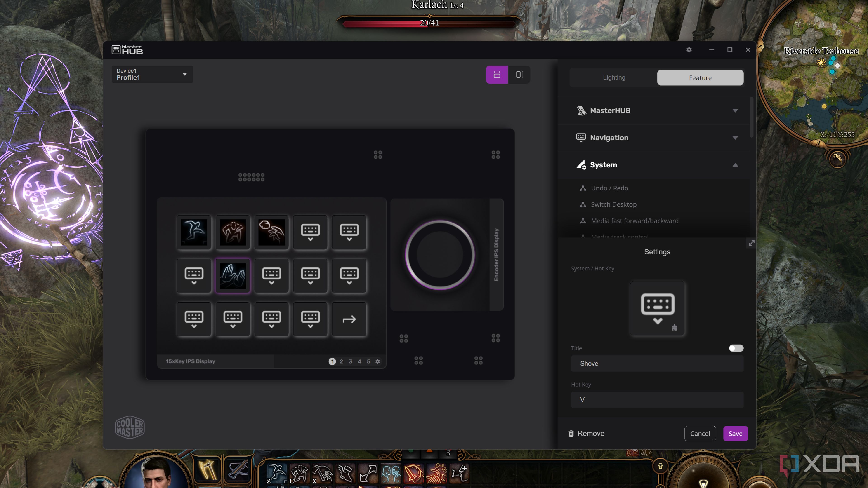The image size is (868, 488).
Task: Click the hot key preview icon in Settings
Action: (657, 308)
